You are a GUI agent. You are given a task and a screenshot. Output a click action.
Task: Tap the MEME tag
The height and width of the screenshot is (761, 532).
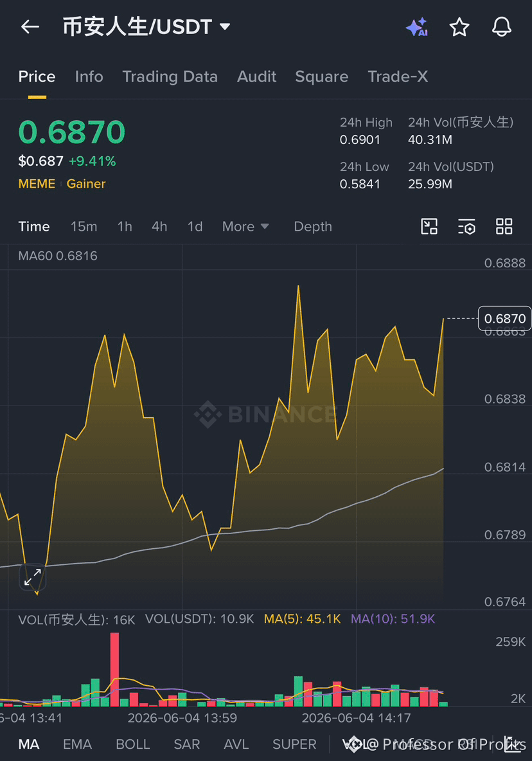(37, 184)
